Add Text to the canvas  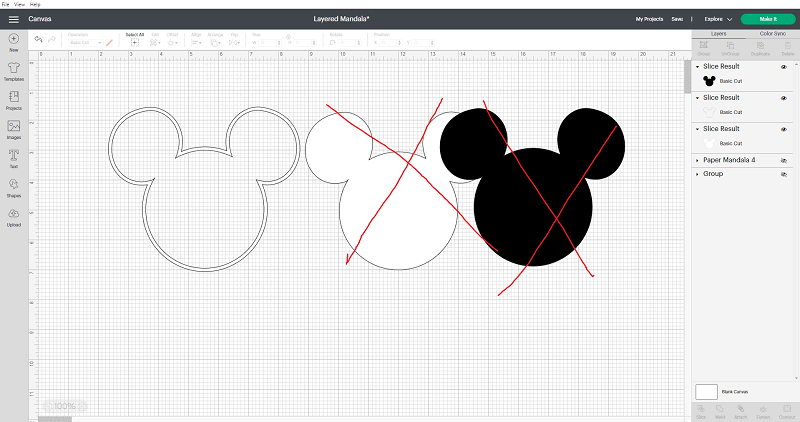(14, 159)
